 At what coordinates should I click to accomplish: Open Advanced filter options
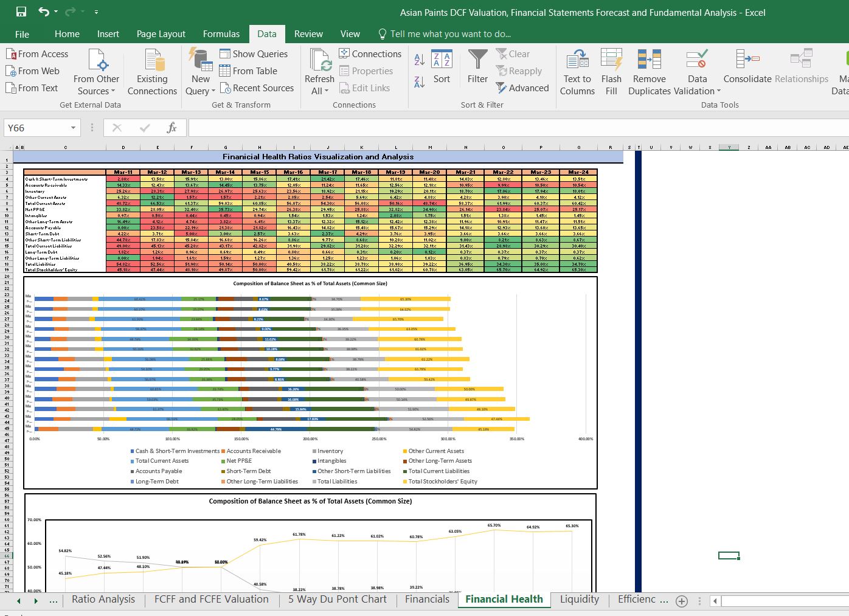click(x=522, y=88)
